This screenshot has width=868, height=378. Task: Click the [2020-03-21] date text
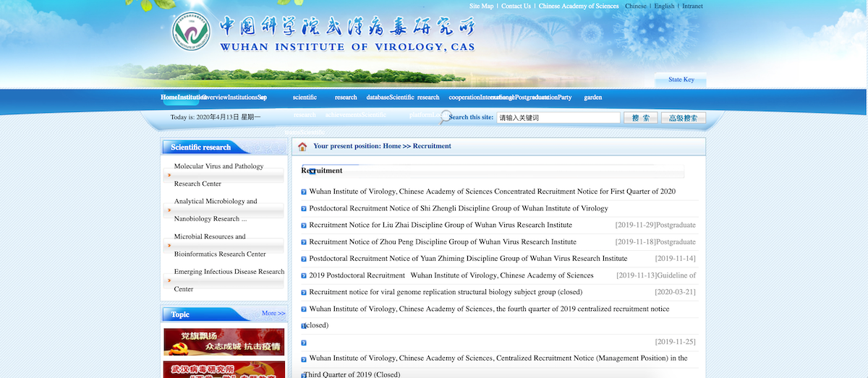(676, 292)
